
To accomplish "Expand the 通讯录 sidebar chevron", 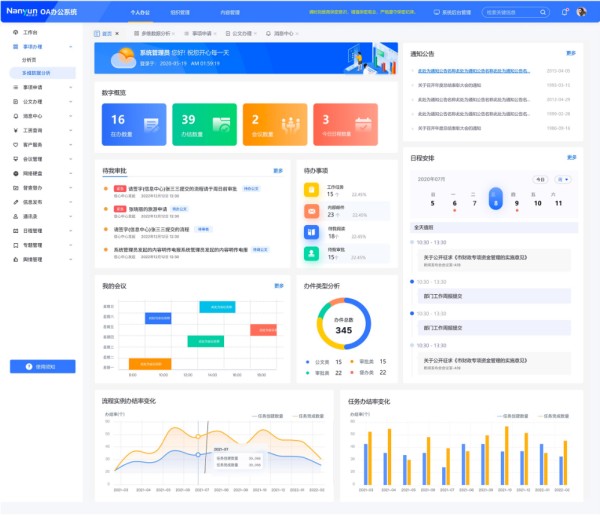I will [71, 217].
